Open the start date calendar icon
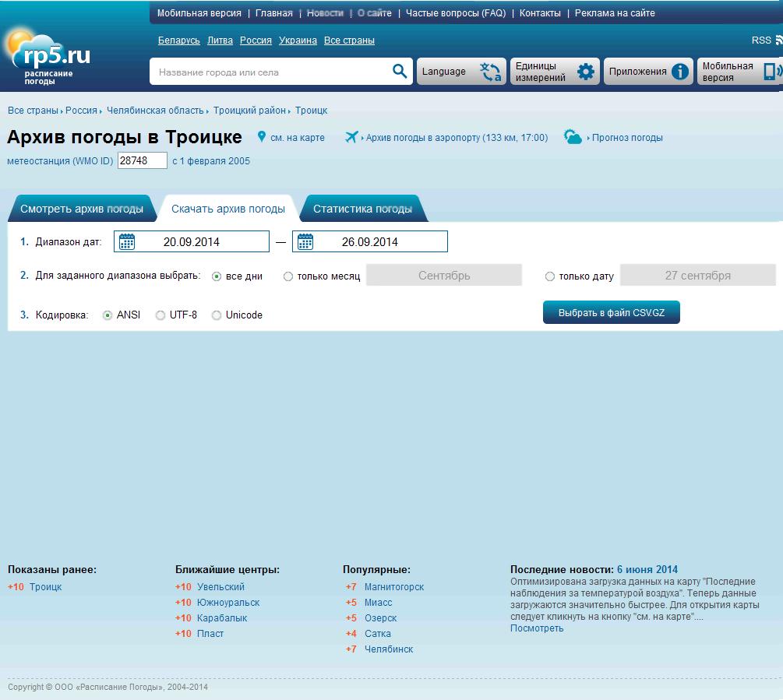The image size is (783, 700). (127, 241)
